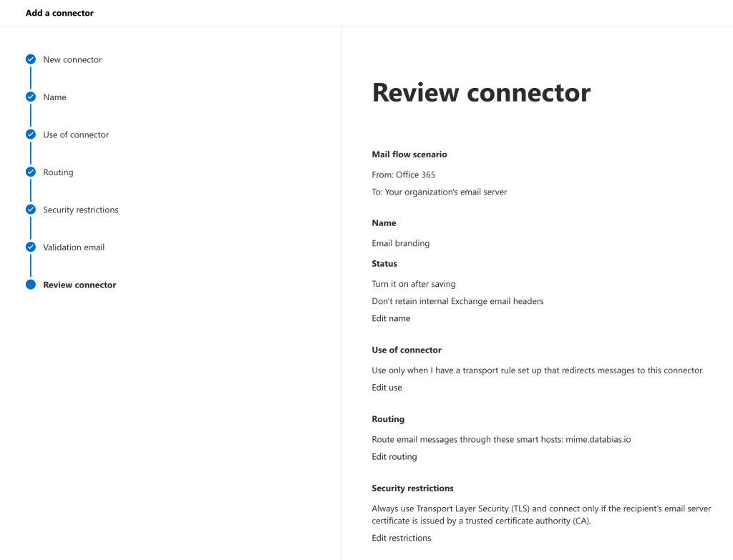Viewport: 733px width, 560px height.
Task: Select the Review connector step label
Action: [79, 285]
